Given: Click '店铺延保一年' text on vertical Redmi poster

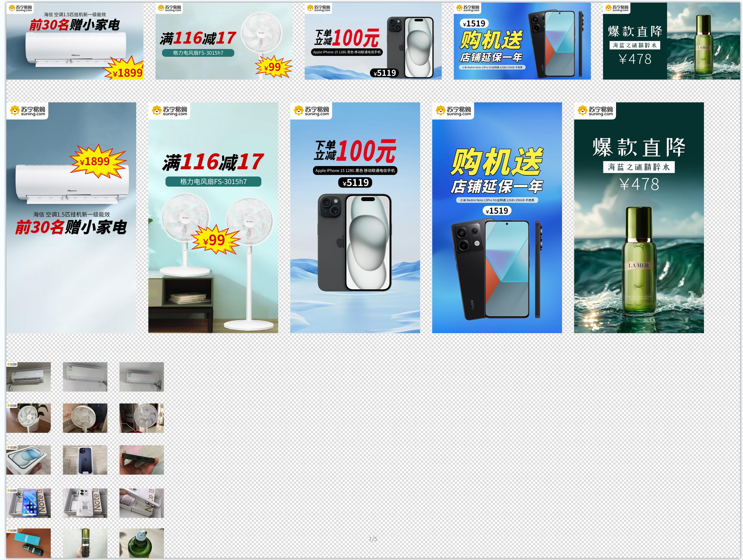Looking at the screenshot, I should point(497,186).
